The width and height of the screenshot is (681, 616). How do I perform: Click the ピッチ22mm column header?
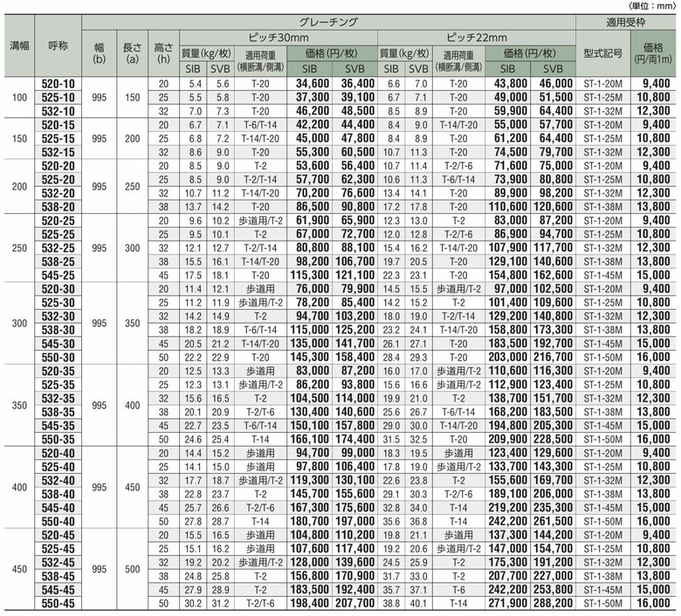[x=477, y=38]
